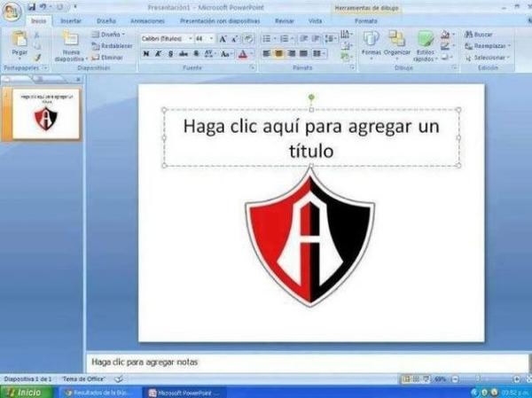The width and height of the screenshot is (532, 398).
Task: Open the Formas shapes gallery
Action: click(372, 45)
